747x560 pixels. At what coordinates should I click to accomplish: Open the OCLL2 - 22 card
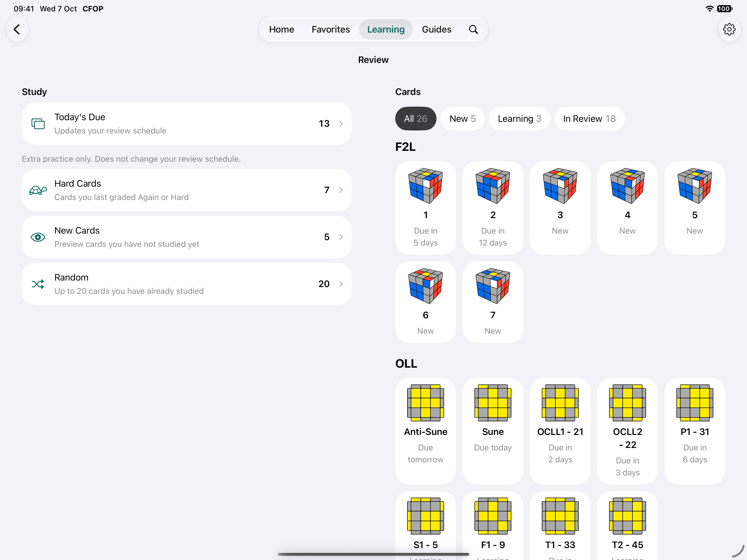click(x=627, y=431)
